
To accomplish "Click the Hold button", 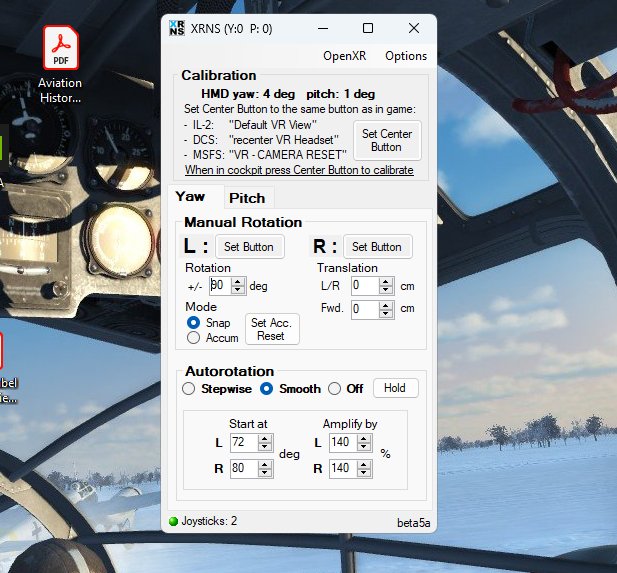I will [395, 388].
